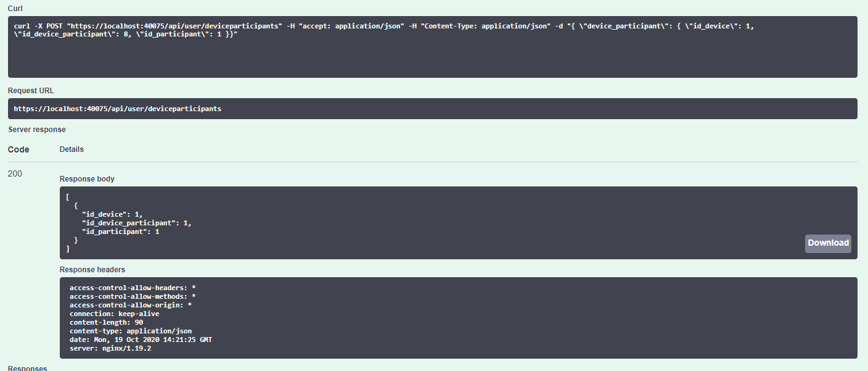Click the Code column header
The height and width of the screenshot is (371, 868).
(x=18, y=149)
